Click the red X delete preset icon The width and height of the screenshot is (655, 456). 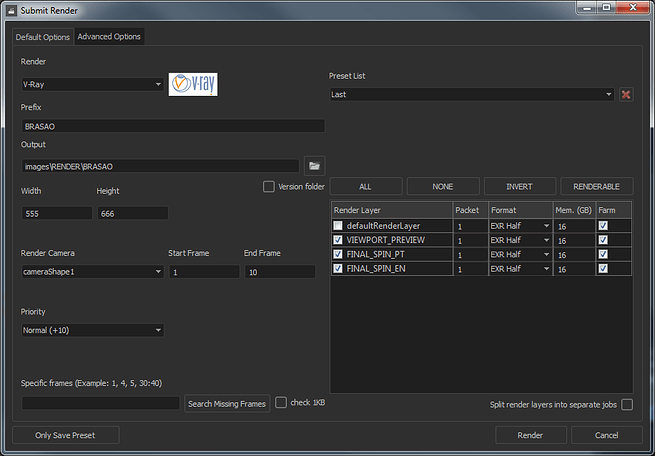tap(626, 95)
